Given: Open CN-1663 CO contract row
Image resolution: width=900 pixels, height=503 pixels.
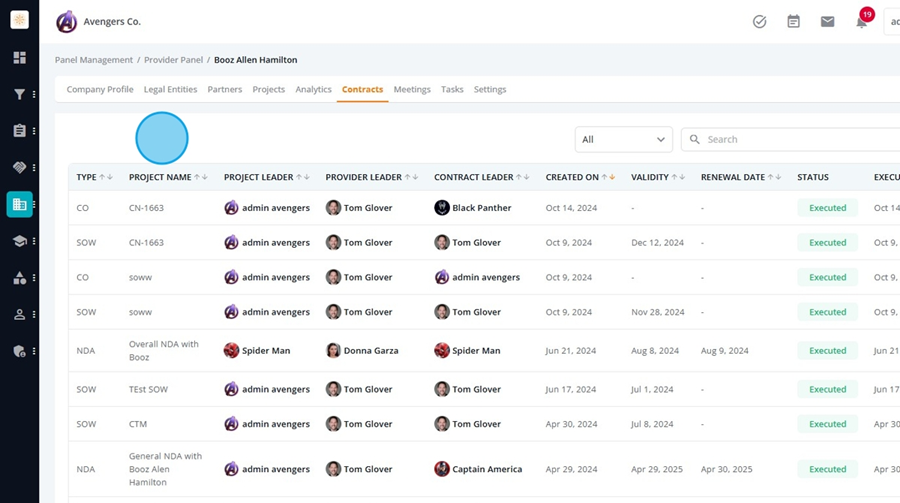Looking at the screenshot, I should click(484, 208).
